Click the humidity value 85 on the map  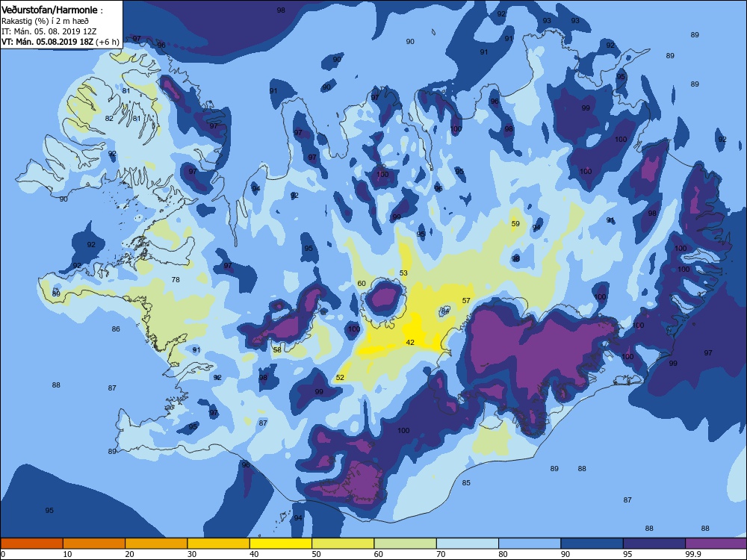point(466,483)
